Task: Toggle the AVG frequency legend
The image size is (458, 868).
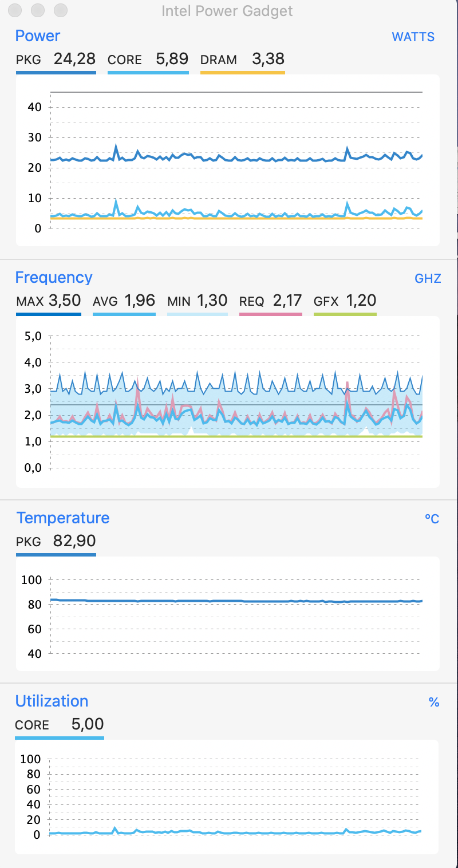Action: (x=124, y=301)
